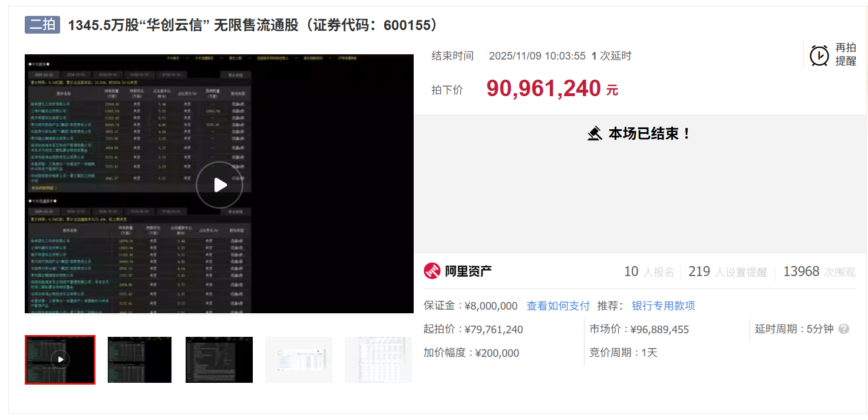The width and height of the screenshot is (868, 420).
Task: Open the 查看如何支付 link
Action: [x=558, y=306]
